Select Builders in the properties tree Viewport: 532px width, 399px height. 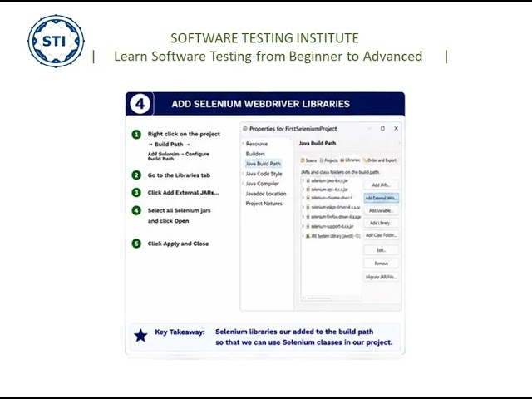pos(255,154)
